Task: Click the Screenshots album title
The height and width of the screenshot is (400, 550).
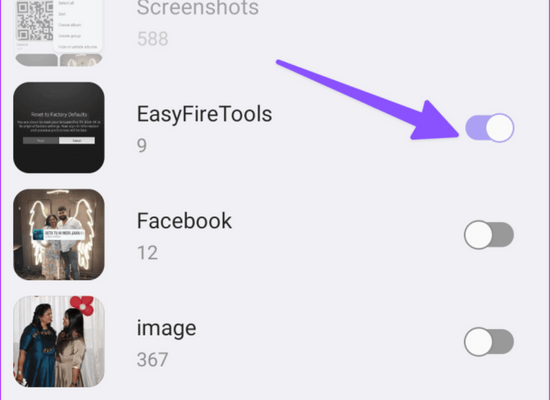Action: pos(198,8)
